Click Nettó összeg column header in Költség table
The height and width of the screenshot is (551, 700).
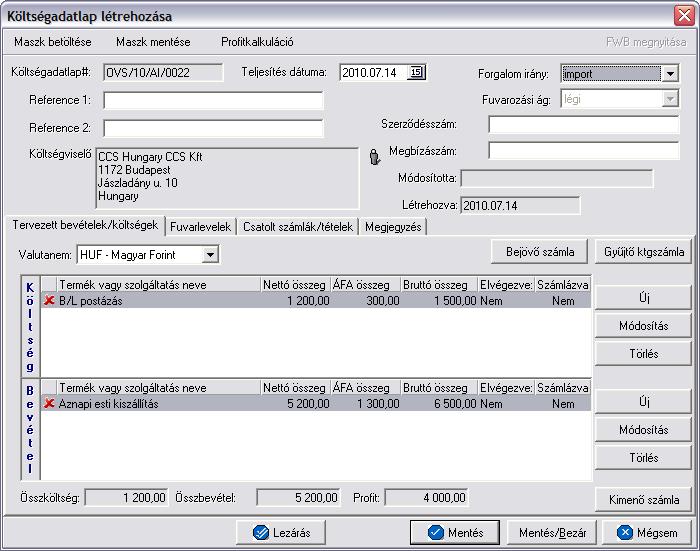(295, 284)
